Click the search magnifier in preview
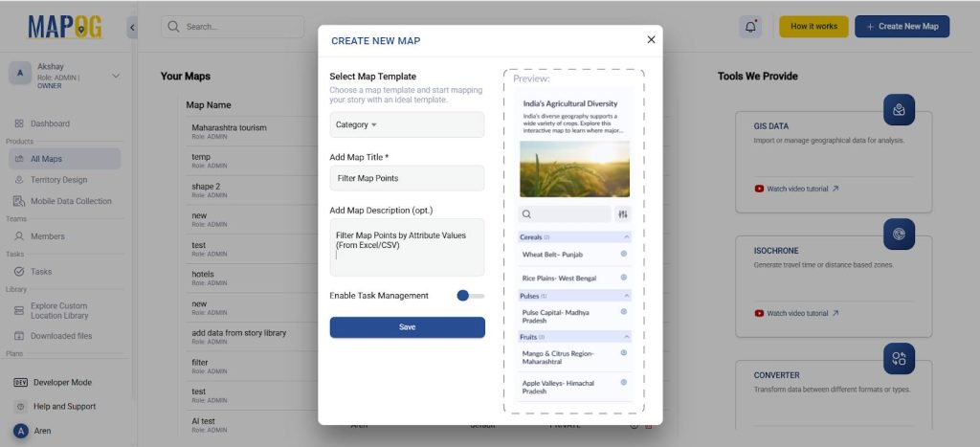Screen dimensions: 980x447 [527, 214]
